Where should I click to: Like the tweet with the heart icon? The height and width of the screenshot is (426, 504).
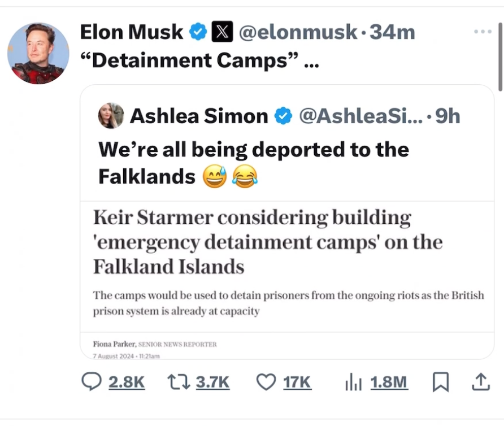pos(266,382)
